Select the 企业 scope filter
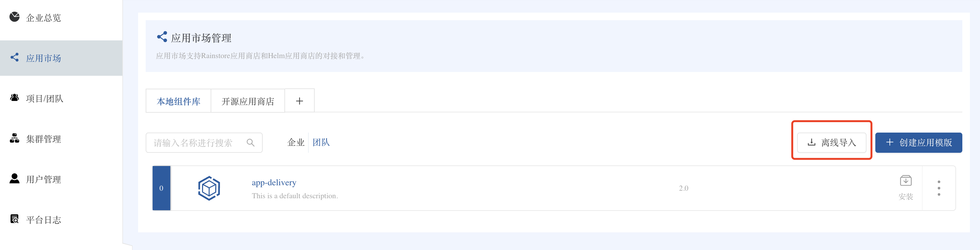Image resolution: width=980 pixels, height=250 pixels. tap(295, 143)
